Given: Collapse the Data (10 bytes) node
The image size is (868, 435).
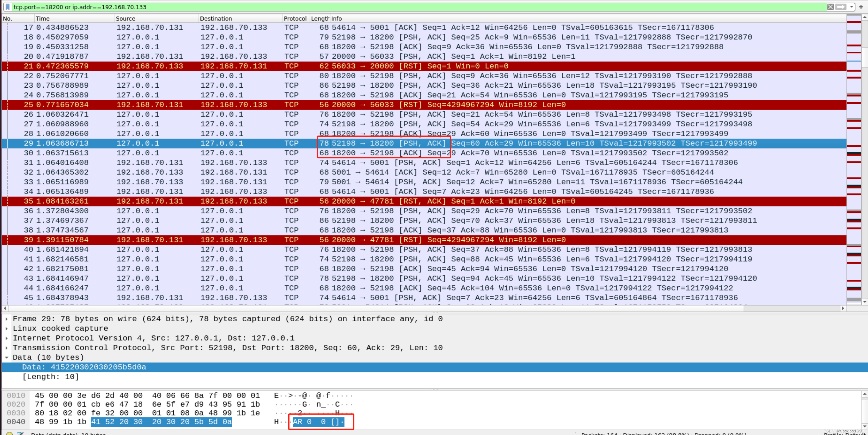Looking at the screenshot, I should click(x=6, y=357).
